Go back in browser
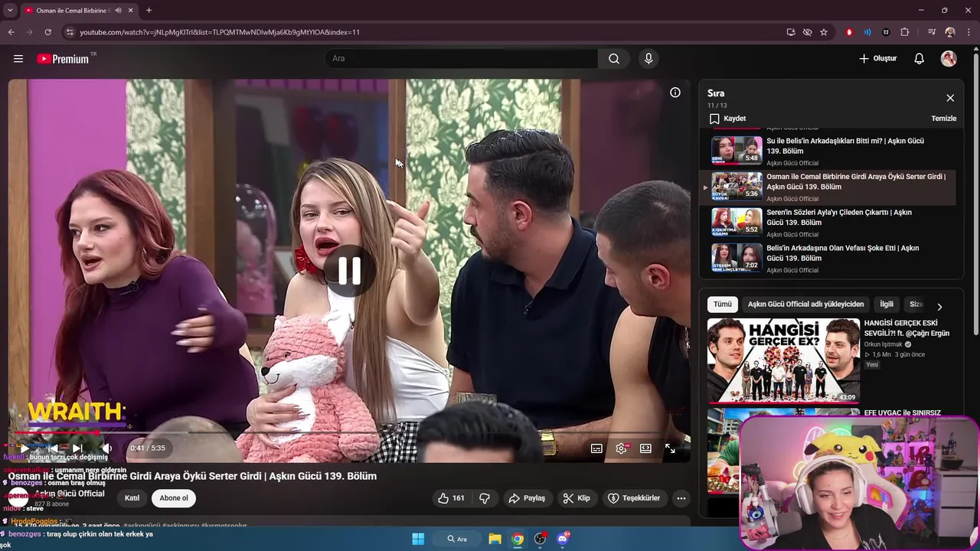Screen dimensions: 980x551 (11, 32)
